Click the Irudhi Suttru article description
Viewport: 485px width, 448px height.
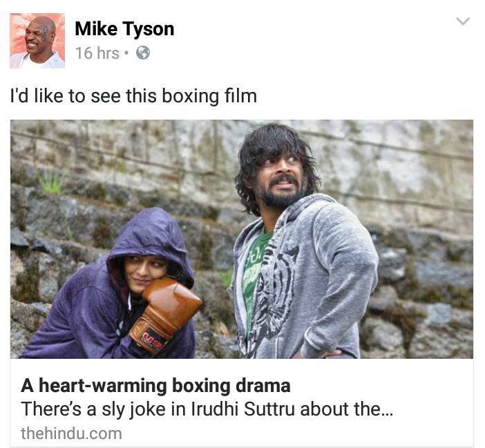tap(207, 409)
